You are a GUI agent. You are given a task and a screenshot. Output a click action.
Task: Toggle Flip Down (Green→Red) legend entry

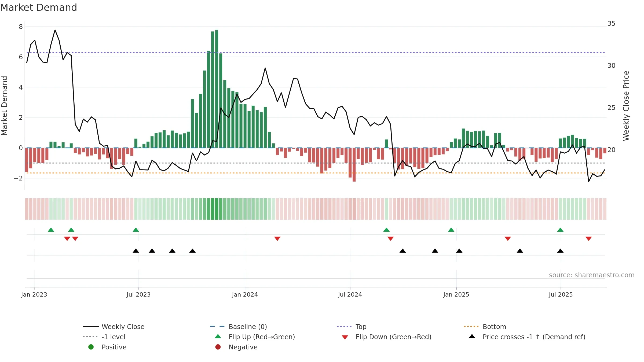tap(386, 337)
